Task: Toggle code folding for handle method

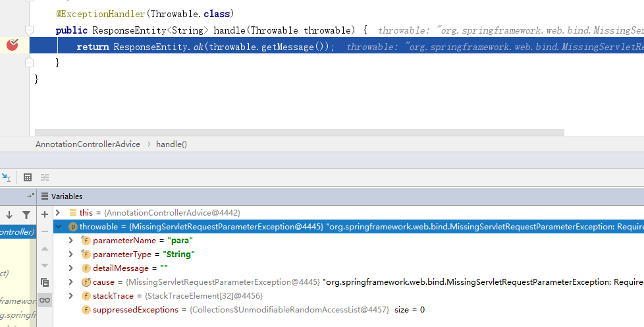Action: click(28, 30)
